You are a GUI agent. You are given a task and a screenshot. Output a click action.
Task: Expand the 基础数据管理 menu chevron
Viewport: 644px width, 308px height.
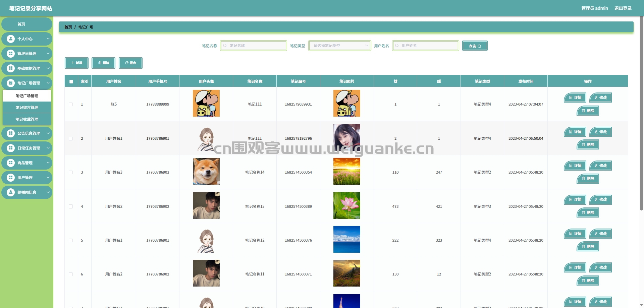pos(48,68)
